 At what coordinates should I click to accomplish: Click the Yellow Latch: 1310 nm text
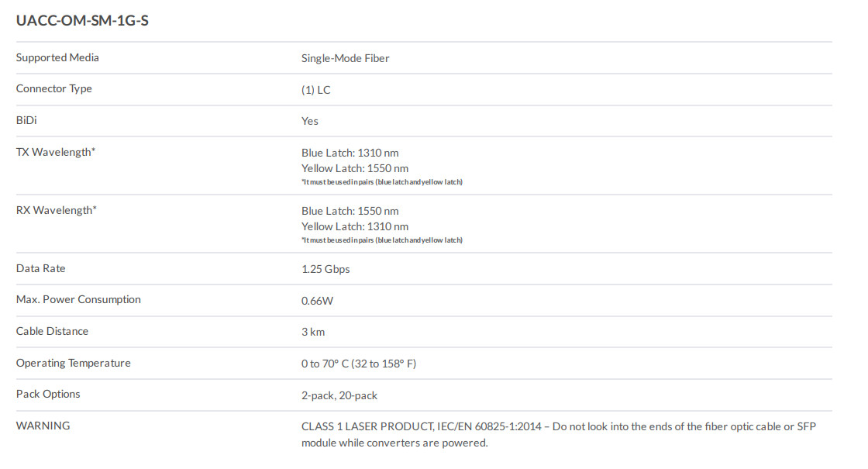pyautogui.click(x=354, y=226)
